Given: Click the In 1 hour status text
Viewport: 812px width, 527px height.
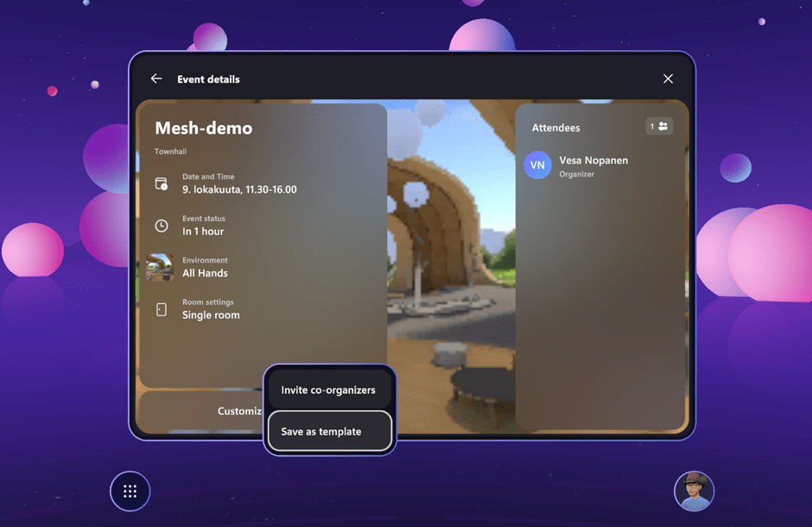Looking at the screenshot, I should tap(203, 232).
